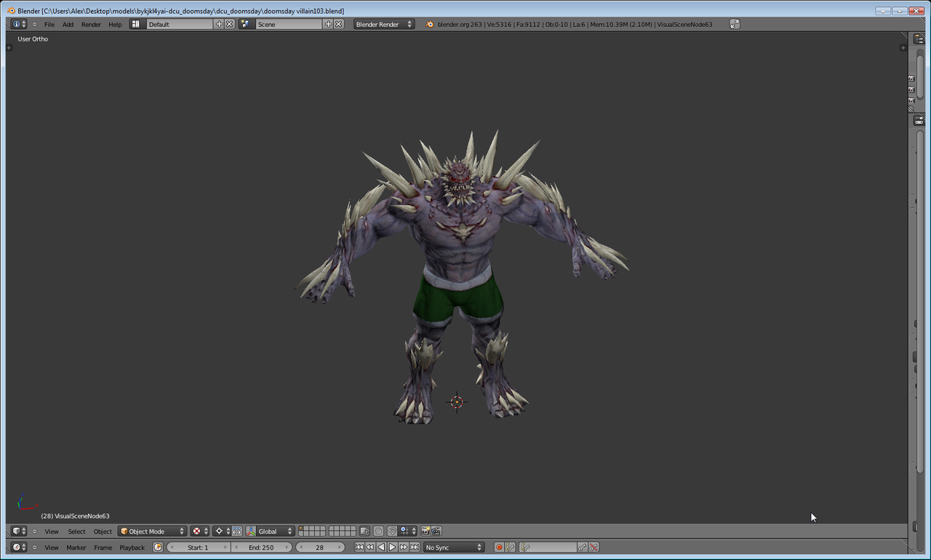Open the Timeline View menu

pos(52,548)
